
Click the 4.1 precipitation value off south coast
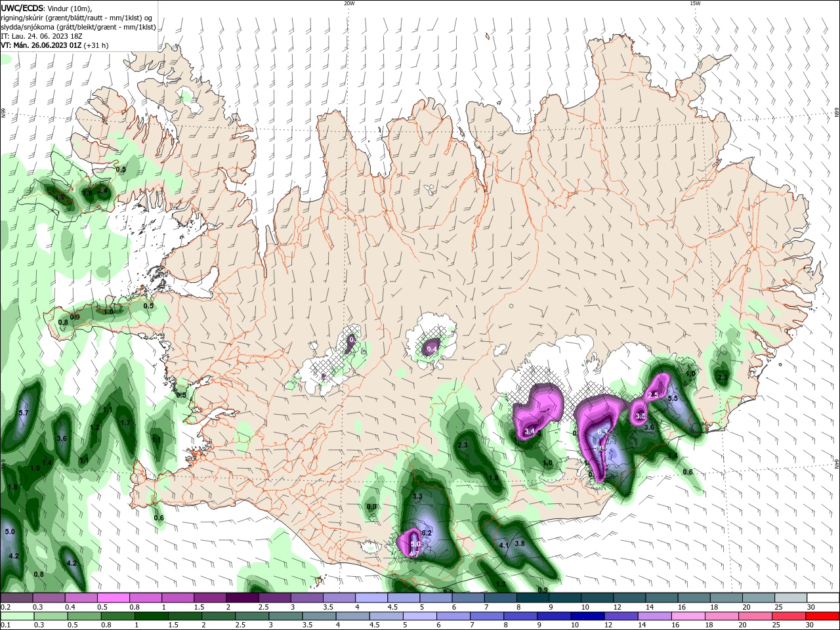(x=504, y=545)
